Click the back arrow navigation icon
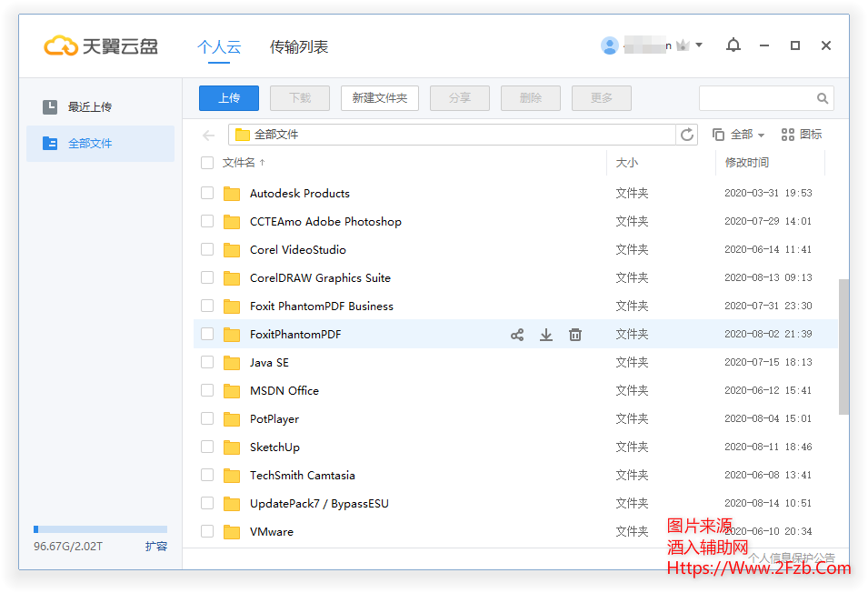The width and height of the screenshot is (868, 593). point(209,136)
